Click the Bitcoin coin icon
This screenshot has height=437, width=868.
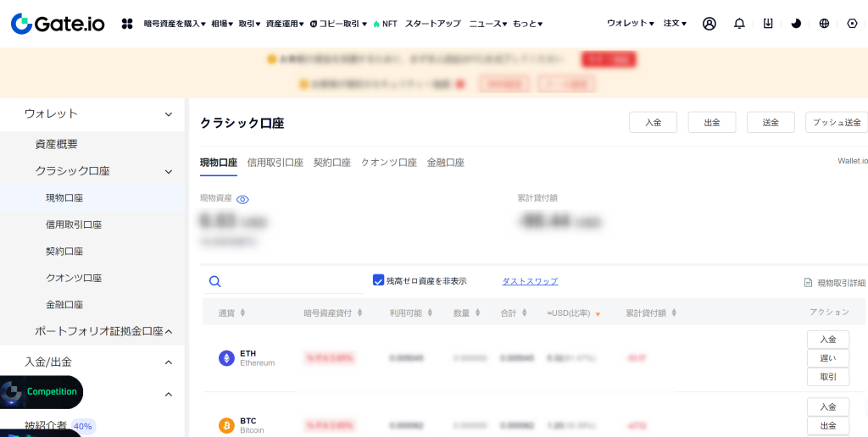(x=226, y=425)
